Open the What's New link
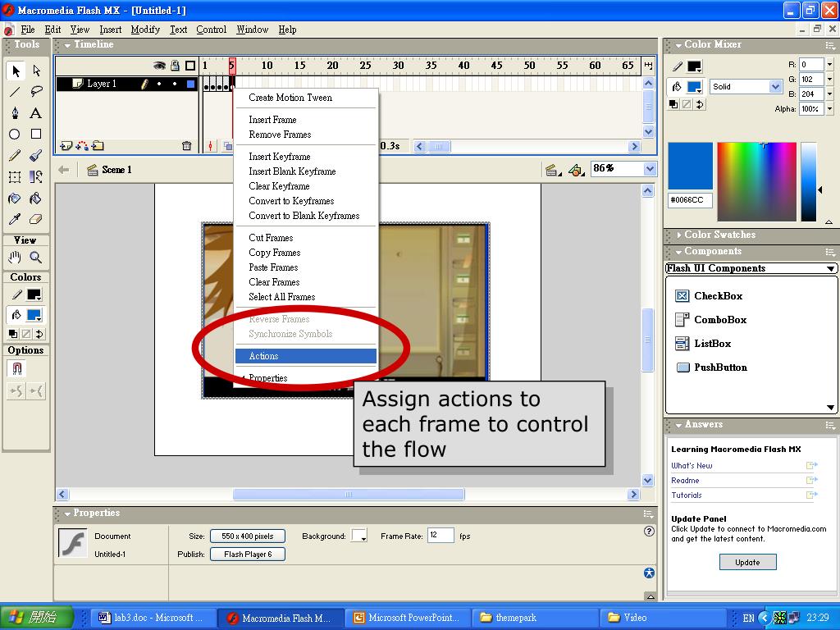 point(692,466)
